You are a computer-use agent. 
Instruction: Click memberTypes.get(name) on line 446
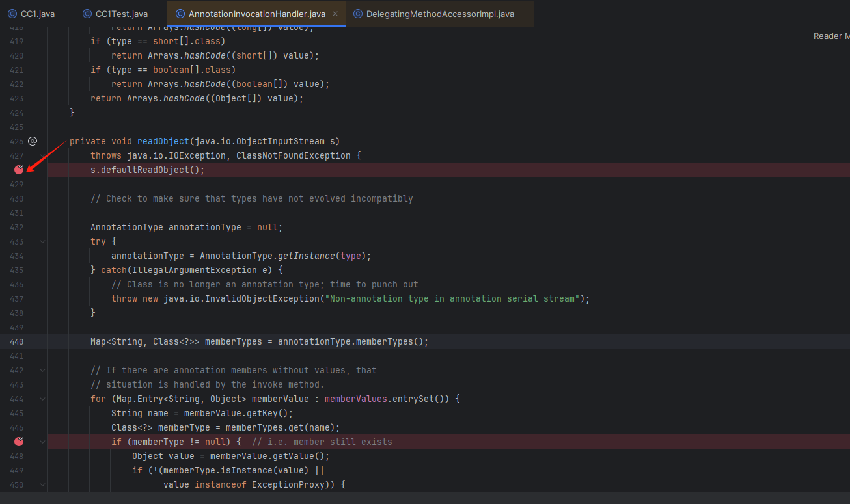[x=281, y=427]
